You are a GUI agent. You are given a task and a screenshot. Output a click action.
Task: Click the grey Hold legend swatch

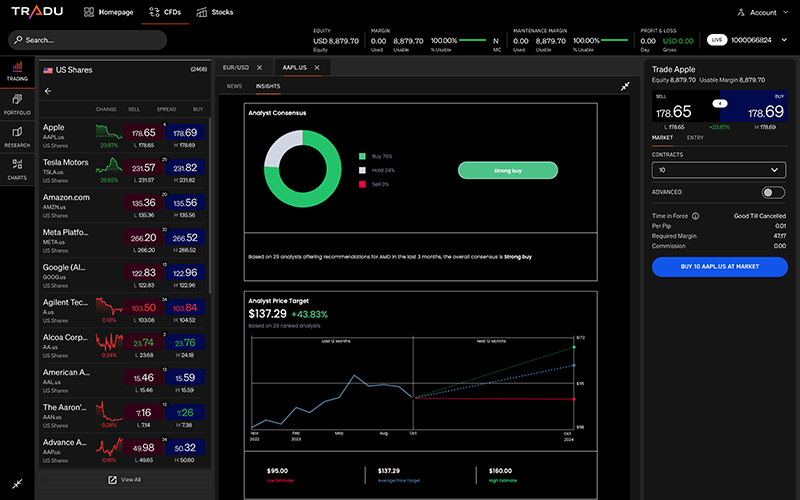362,170
